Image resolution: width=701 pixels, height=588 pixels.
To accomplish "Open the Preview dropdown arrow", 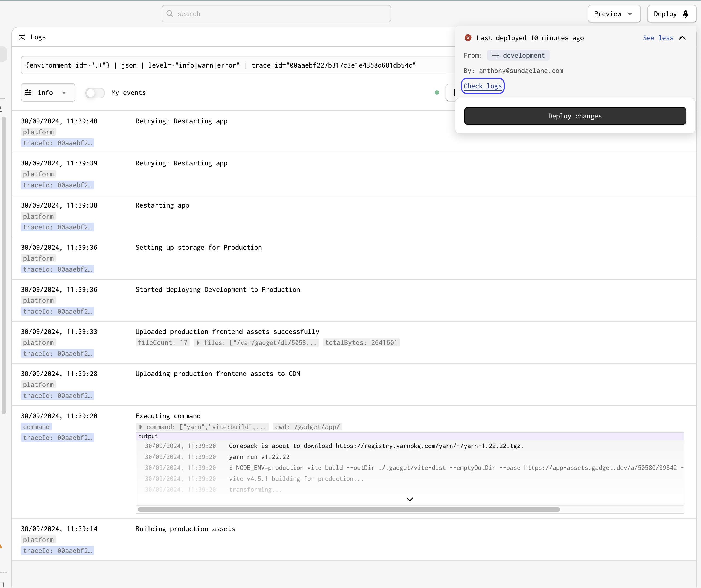I will tap(630, 14).
